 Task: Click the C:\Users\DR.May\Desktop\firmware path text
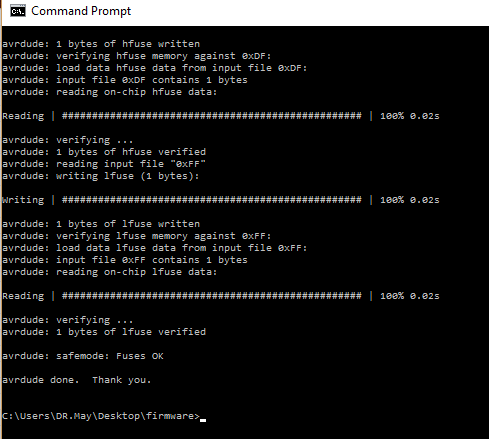101,416
